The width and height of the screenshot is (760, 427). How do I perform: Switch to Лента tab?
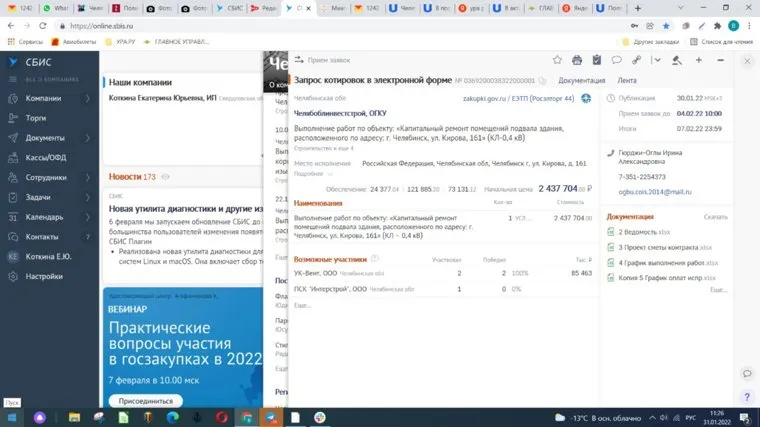(x=627, y=79)
